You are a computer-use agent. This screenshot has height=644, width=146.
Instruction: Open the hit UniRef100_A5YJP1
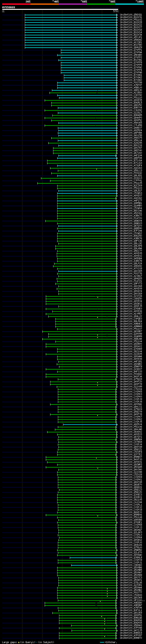pyautogui.click(x=131, y=37)
